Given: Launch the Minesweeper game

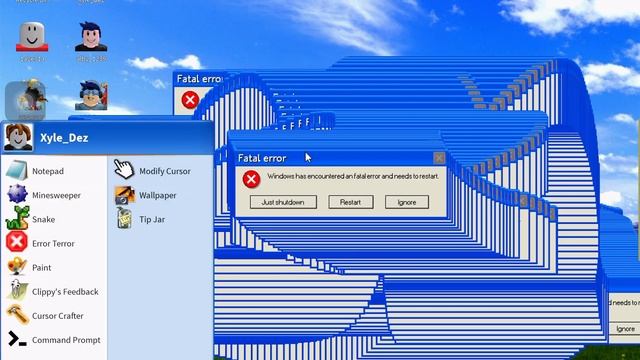Looking at the screenshot, I should pyautogui.click(x=44, y=195).
